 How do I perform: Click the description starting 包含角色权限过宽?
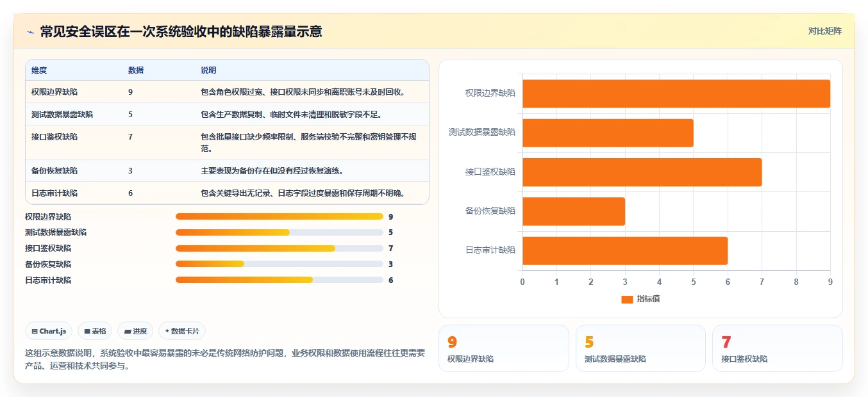pyautogui.click(x=303, y=92)
